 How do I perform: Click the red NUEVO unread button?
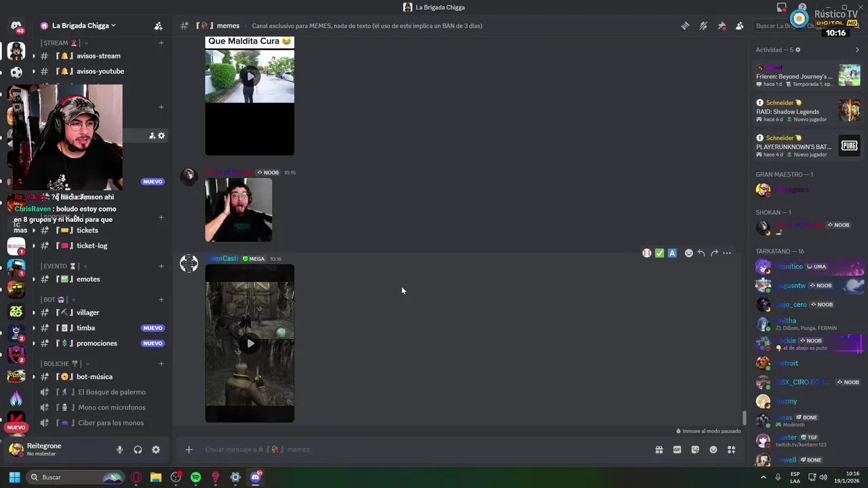point(16,428)
